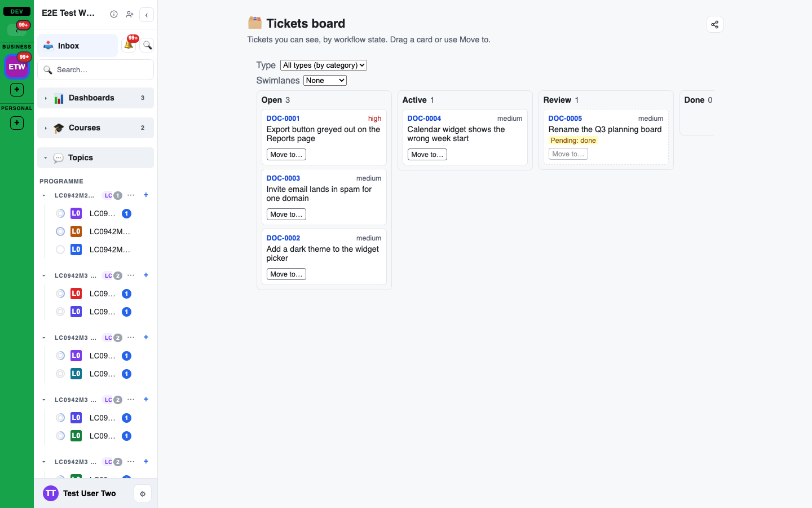
Task: Click Move to… on ticket DOC-0001
Action: (286, 155)
